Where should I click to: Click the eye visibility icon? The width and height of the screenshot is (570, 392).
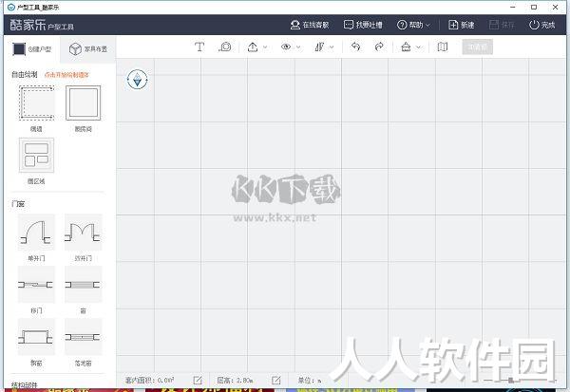pyautogui.click(x=286, y=47)
